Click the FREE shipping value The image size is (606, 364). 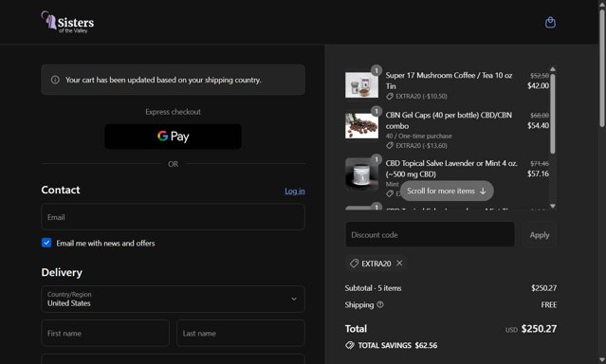click(x=549, y=305)
